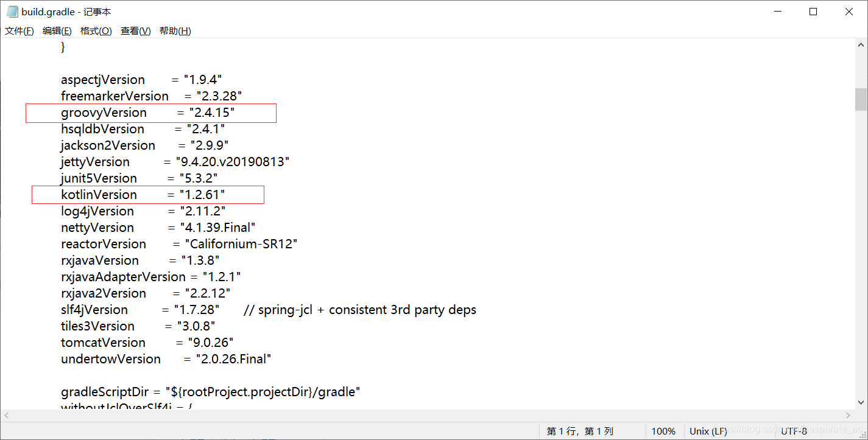The width and height of the screenshot is (868, 440).
Task: Place cursor on freemarkerVersion line
Action: (x=152, y=96)
